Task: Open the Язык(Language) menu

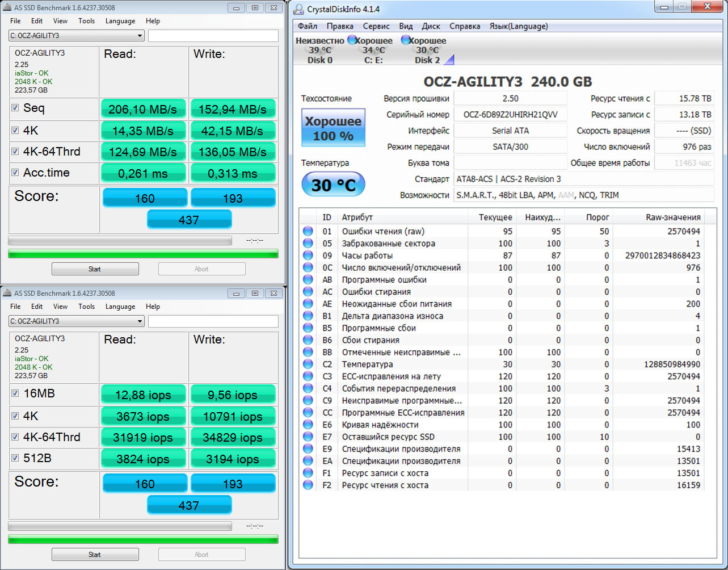Action: [x=519, y=26]
